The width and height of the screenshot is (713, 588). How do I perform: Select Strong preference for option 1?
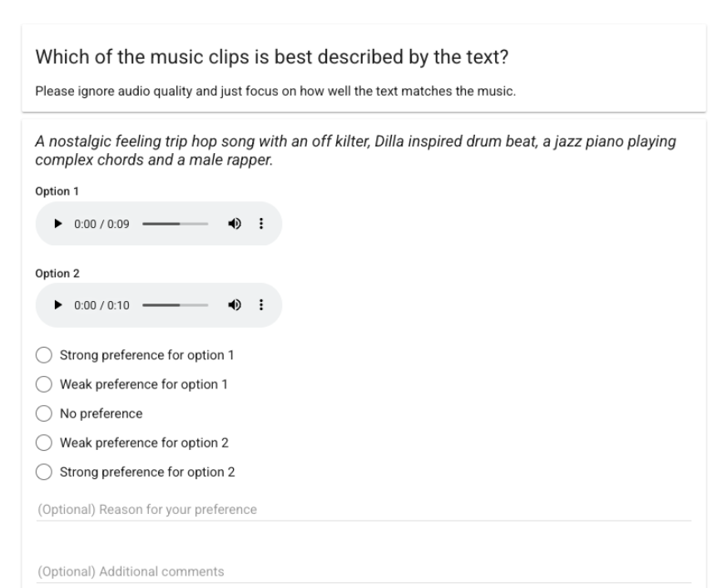[x=43, y=356]
